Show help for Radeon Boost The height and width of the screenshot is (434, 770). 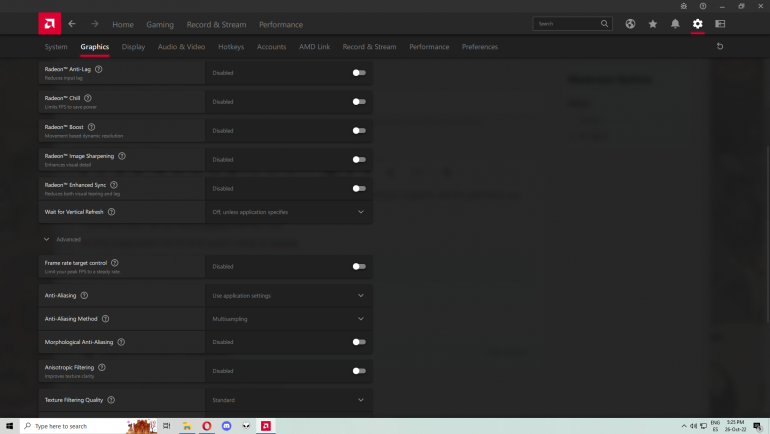coord(91,127)
